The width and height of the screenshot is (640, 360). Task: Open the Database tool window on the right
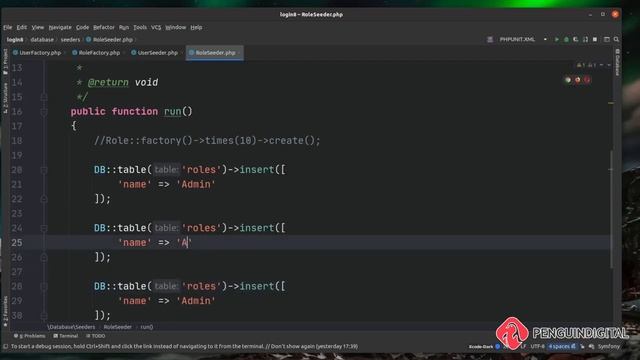point(617,62)
